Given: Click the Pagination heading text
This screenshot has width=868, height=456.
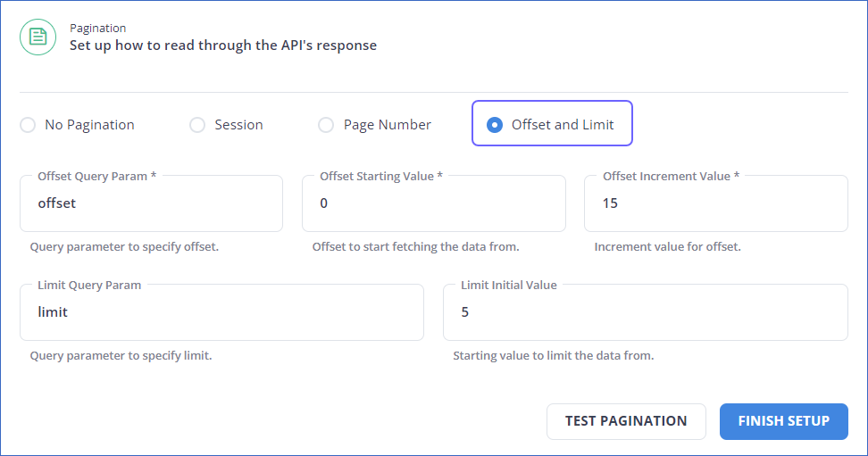Looking at the screenshot, I should (x=98, y=29).
